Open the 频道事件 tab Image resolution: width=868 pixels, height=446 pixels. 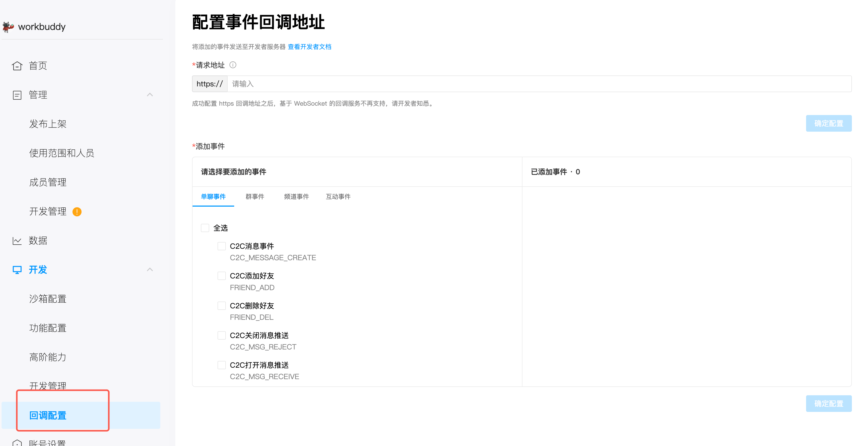click(297, 197)
